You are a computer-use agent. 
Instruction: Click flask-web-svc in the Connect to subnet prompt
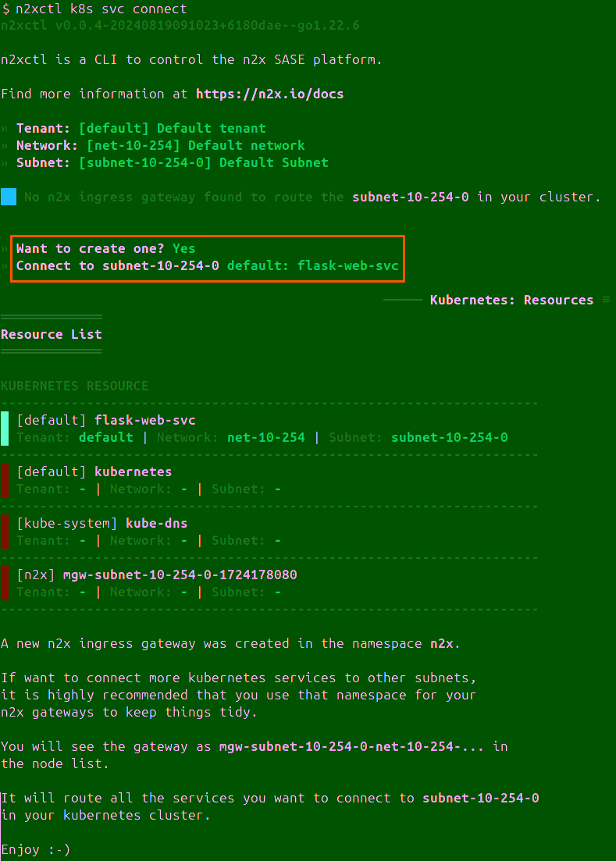click(x=347, y=265)
